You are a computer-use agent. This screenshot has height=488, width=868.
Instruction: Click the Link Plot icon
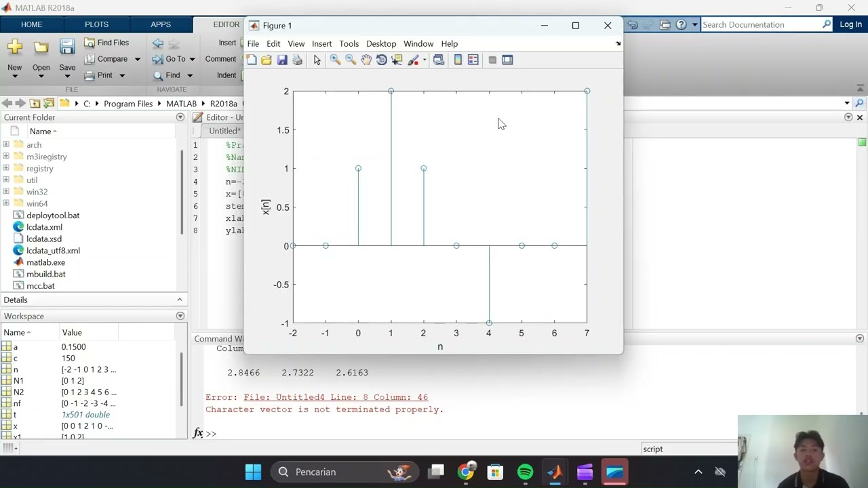439,60
